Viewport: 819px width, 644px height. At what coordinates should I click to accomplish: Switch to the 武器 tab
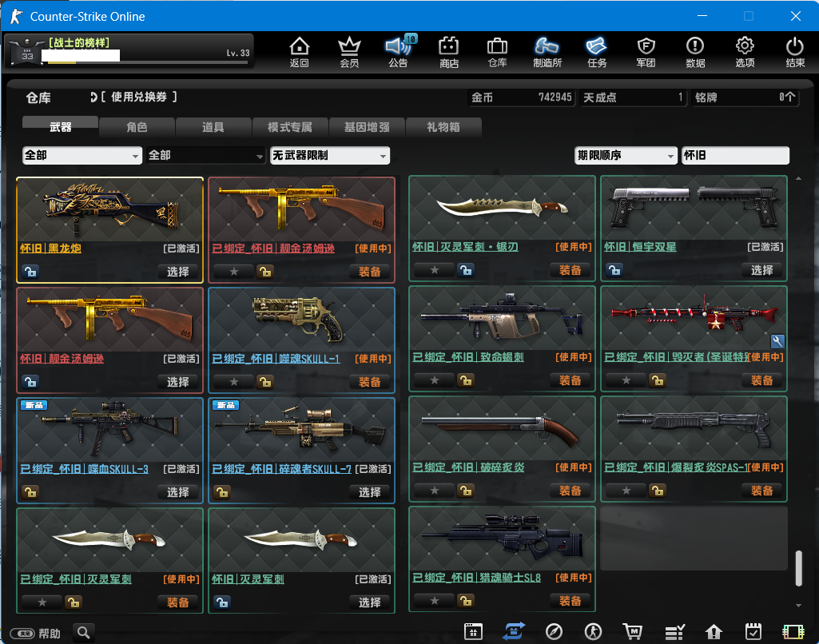60,127
